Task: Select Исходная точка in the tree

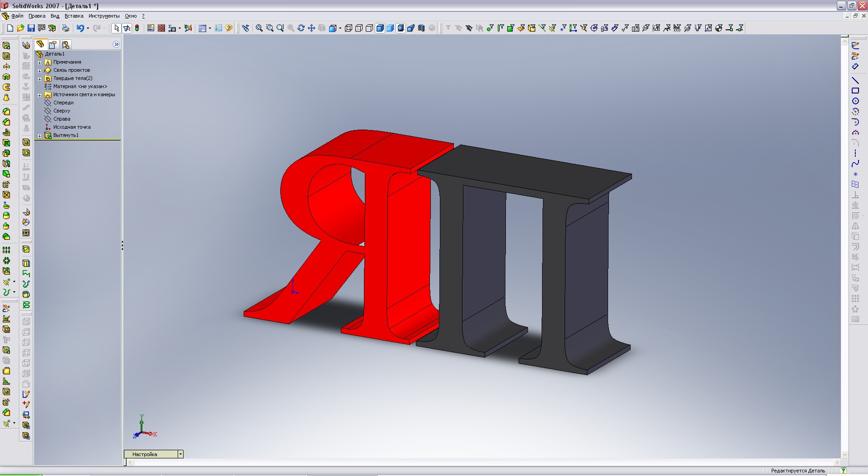Action: 72,127
